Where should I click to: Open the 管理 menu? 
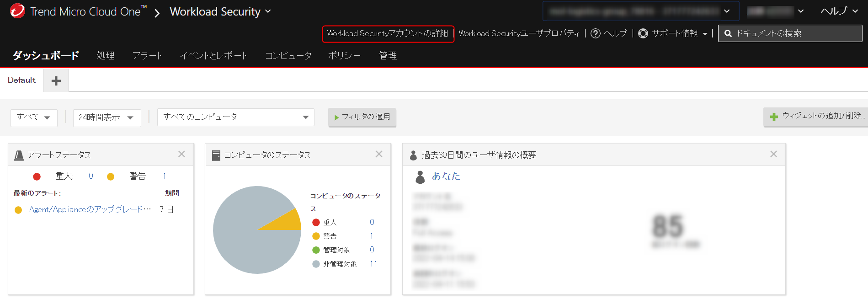[x=388, y=55]
